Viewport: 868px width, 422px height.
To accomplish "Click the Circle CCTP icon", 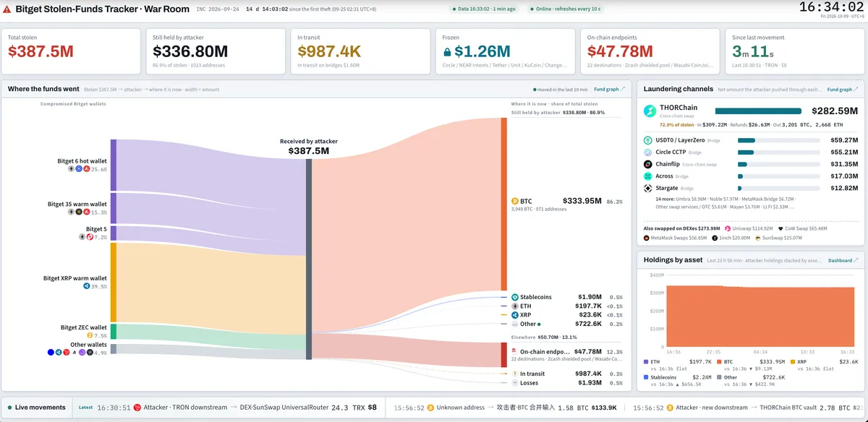I will (x=648, y=152).
